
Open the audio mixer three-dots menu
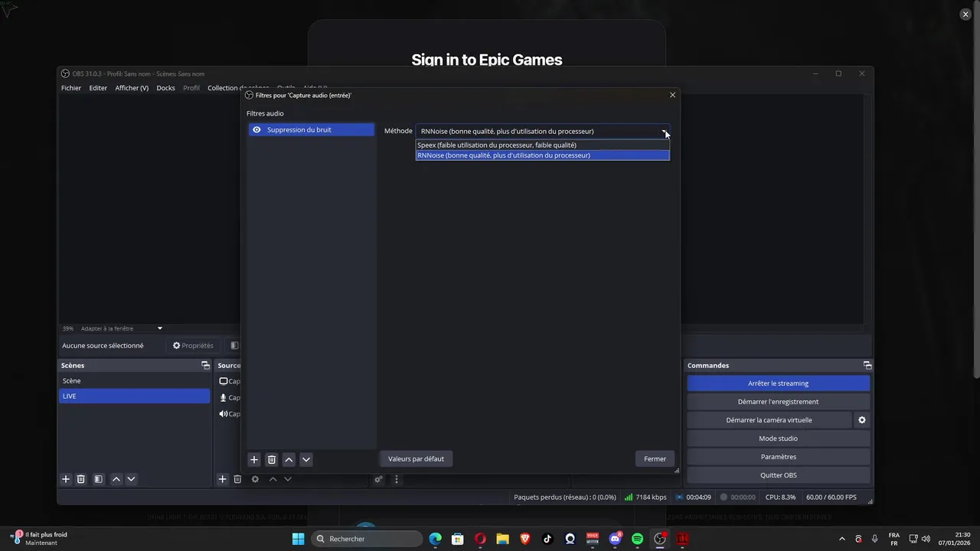tap(396, 480)
